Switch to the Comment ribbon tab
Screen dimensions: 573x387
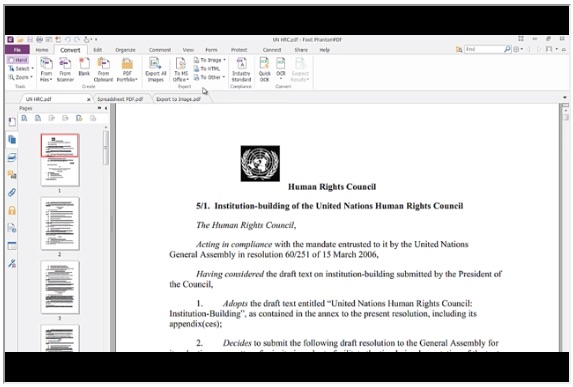tap(160, 50)
